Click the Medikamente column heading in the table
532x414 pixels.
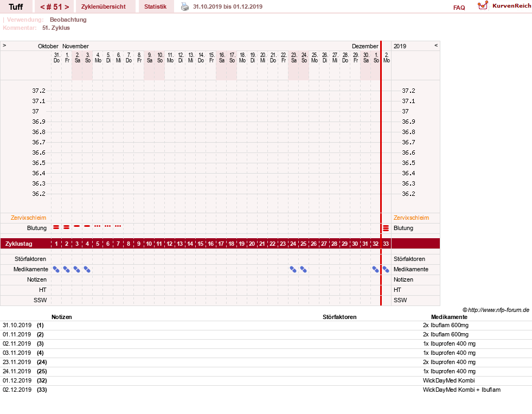[x=449, y=317]
